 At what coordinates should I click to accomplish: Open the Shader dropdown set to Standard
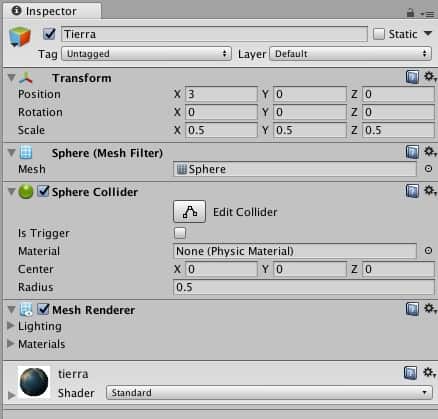point(269,393)
